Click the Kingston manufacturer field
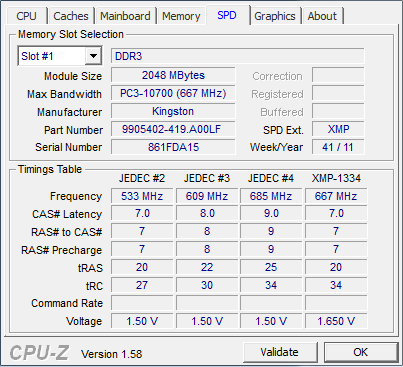 point(173,111)
